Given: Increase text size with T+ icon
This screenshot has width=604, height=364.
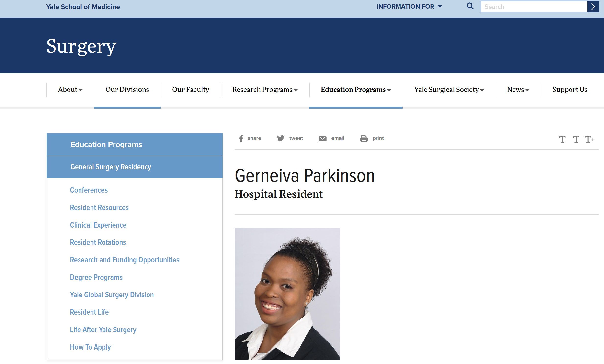Looking at the screenshot, I should tap(589, 139).
